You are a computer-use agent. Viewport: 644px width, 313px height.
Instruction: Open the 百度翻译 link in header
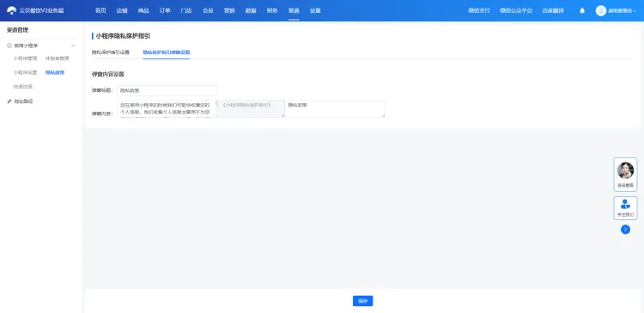pyautogui.click(x=553, y=10)
